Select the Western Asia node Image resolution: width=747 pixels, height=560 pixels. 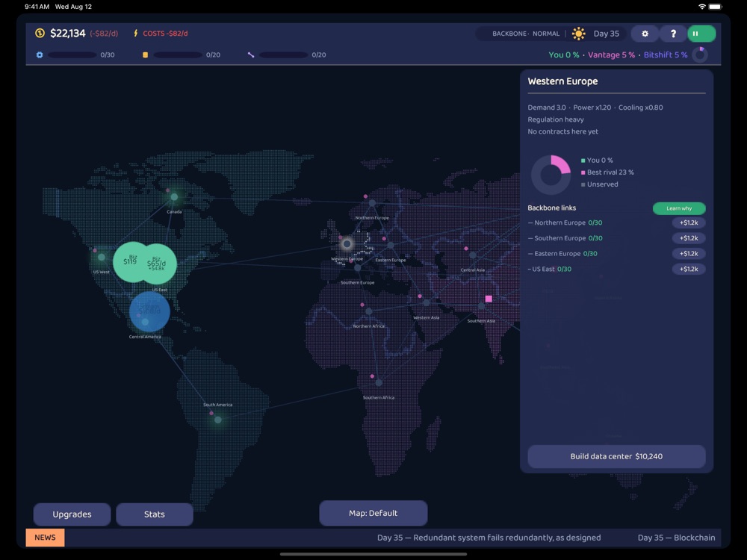click(427, 303)
